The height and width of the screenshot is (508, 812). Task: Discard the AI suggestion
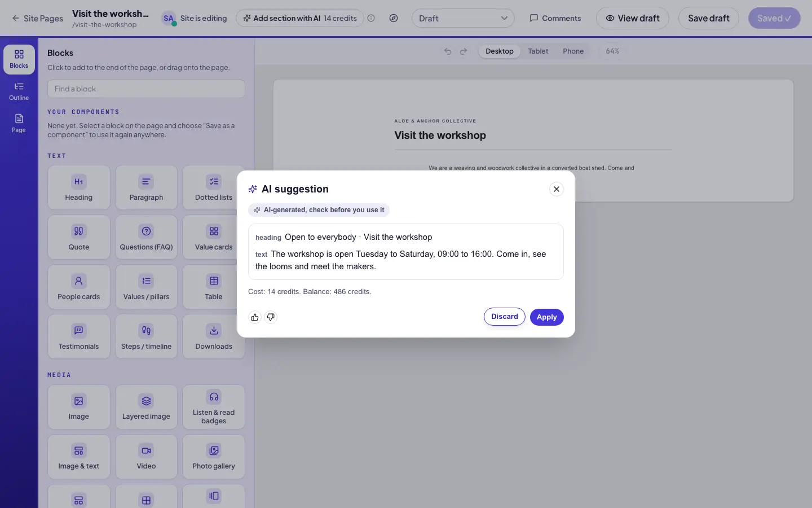pos(505,317)
